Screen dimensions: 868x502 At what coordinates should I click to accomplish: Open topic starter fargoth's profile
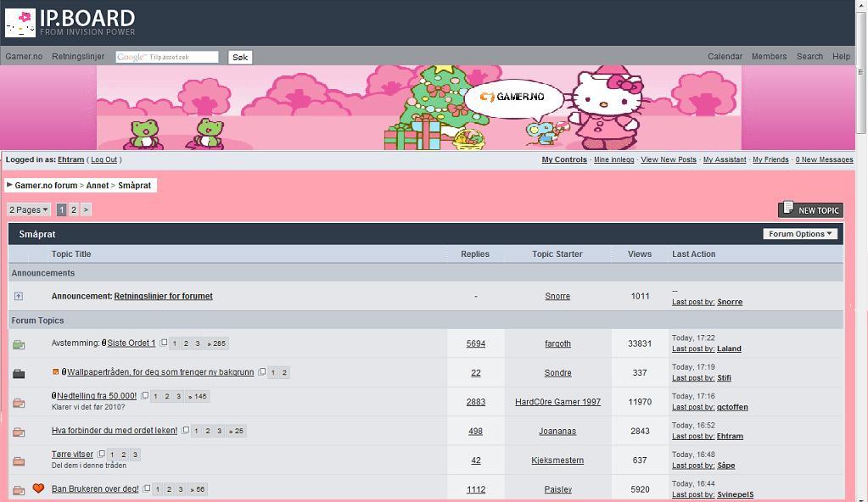point(557,343)
